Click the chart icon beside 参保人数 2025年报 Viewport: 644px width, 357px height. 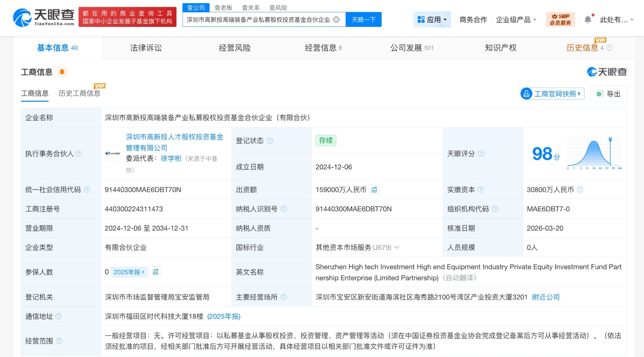coord(155,272)
